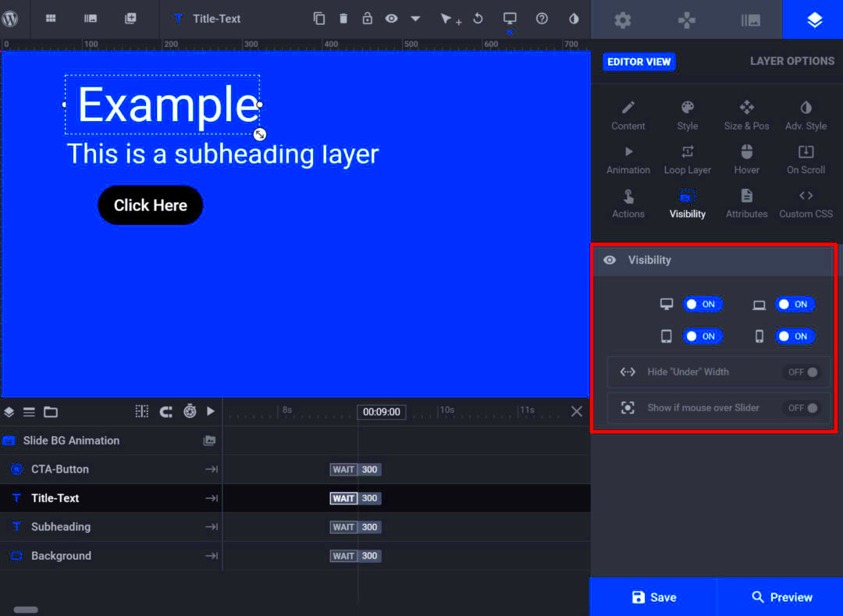
Task: Choose the pointer selection mode icon
Action: coord(450,20)
